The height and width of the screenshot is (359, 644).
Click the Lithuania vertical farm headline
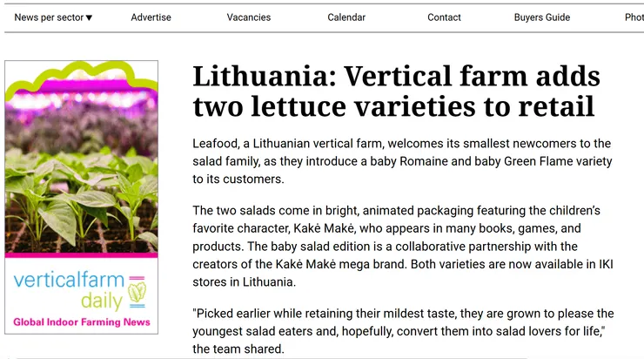(x=396, y=91)
